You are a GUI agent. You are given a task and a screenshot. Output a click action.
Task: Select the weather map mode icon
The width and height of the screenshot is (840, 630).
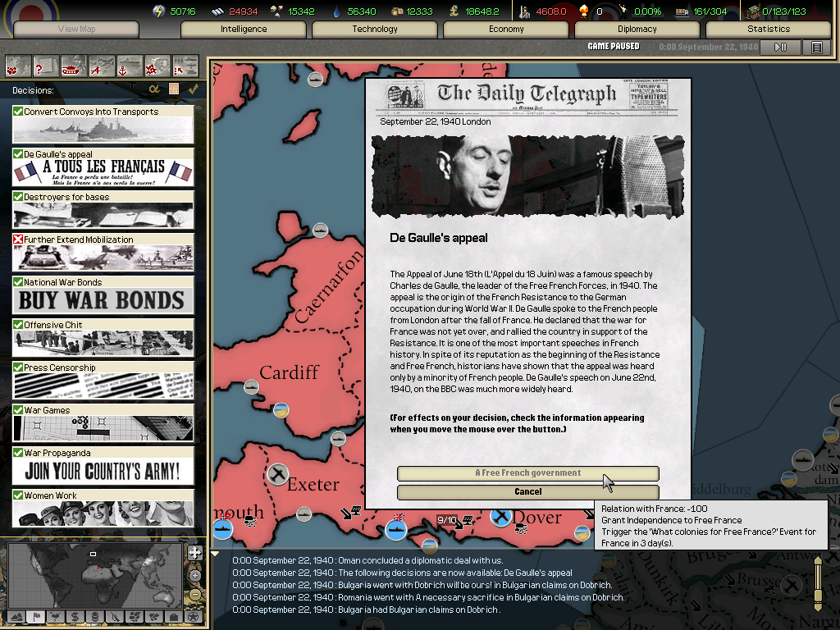tap(56, 617)
